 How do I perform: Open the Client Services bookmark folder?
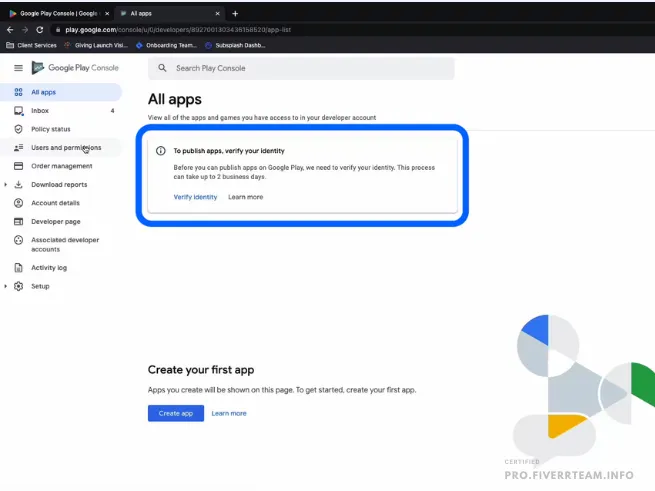pos(31,45)
